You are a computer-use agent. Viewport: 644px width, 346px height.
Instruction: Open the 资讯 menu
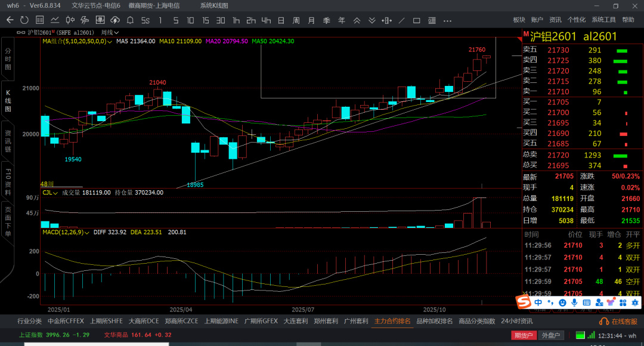coord(555,20)
